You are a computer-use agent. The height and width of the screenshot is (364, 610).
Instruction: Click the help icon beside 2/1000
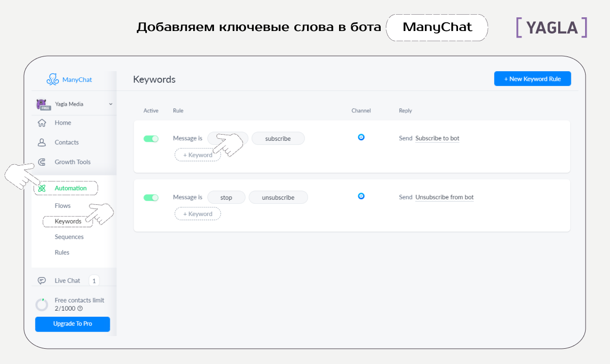80,309
